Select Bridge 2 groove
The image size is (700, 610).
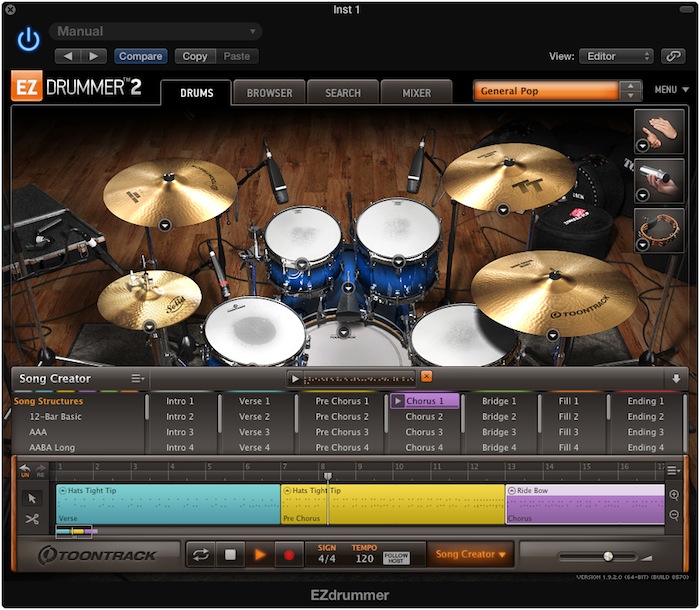pos(499,417)
